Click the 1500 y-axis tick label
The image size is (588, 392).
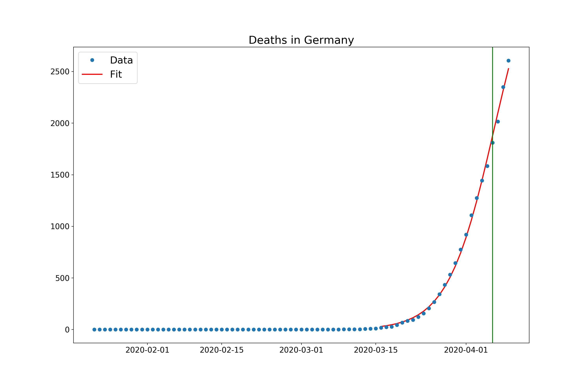tap(60, 175)
